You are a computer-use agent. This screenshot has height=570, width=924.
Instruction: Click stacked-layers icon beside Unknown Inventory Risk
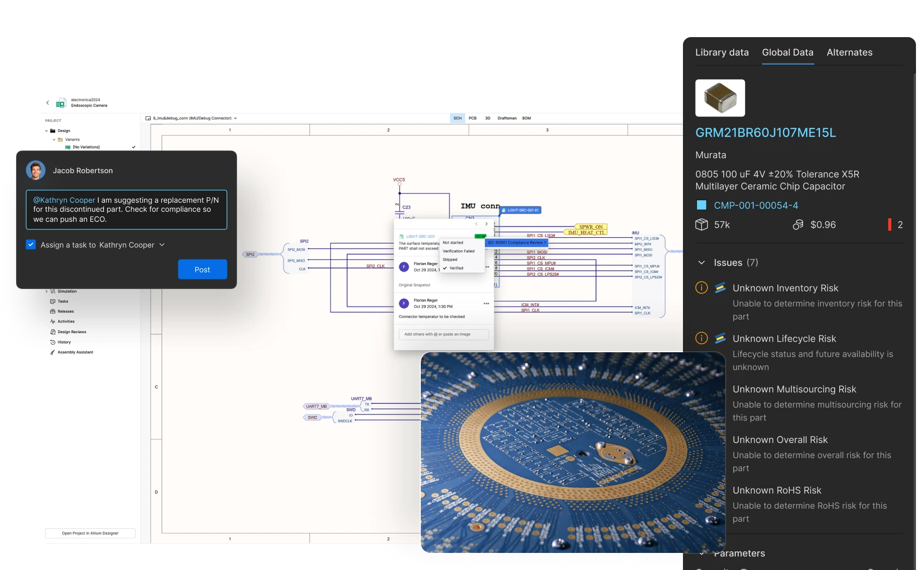point(720,288)
